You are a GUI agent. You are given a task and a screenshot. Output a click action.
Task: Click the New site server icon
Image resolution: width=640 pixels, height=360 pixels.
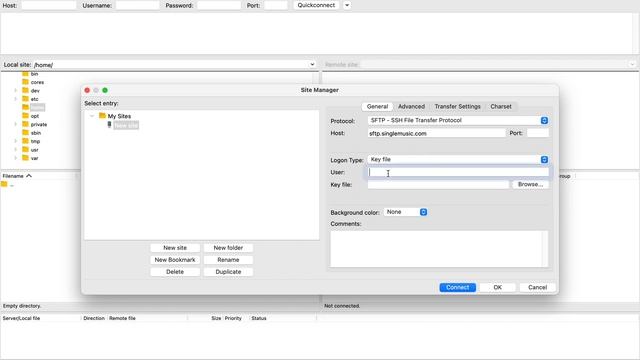pos(109,124)
